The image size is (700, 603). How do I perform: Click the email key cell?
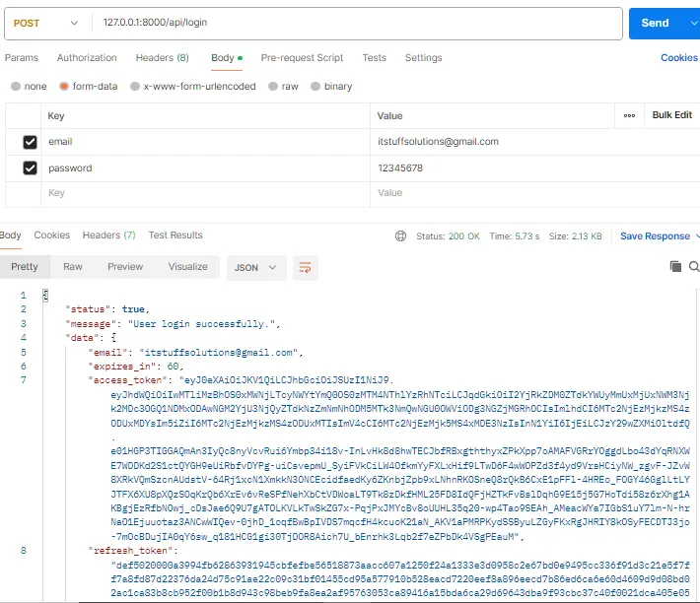205,142
